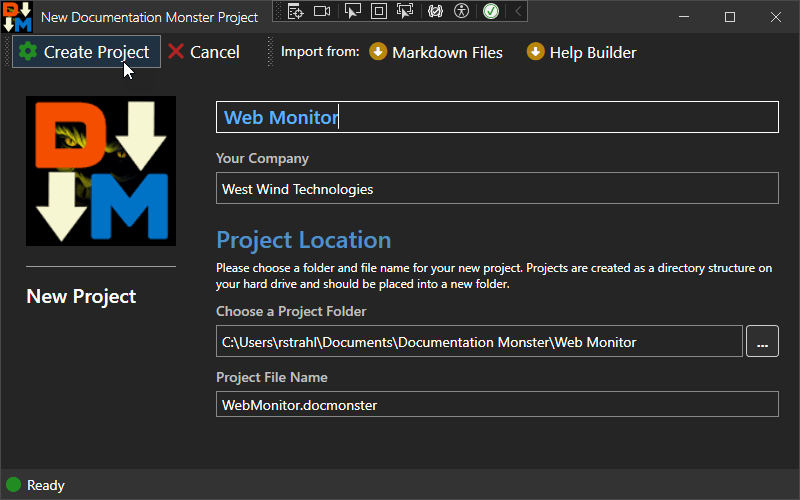The image size is (800, 500).
Task: Click the "Project Location" heading
Action: (304, 240)
